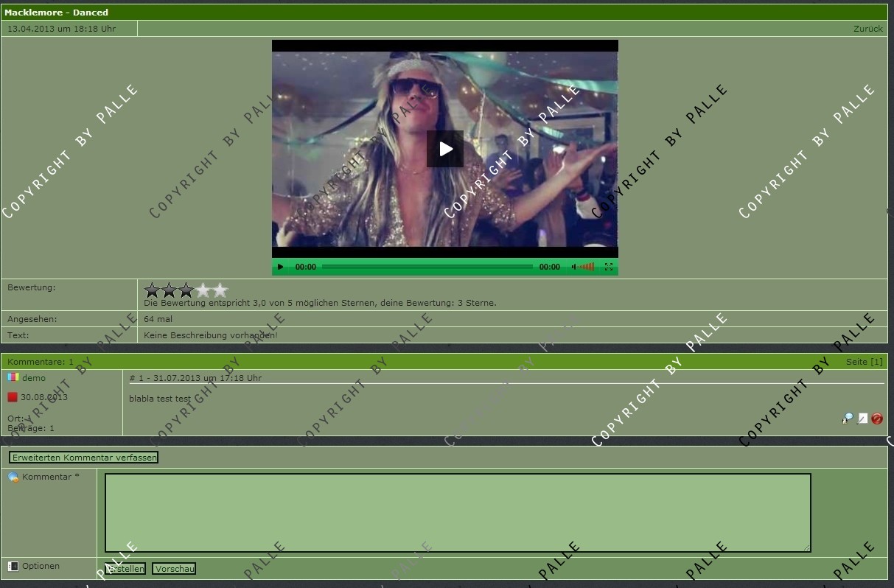Adjust the orange volume level bars

587,267
